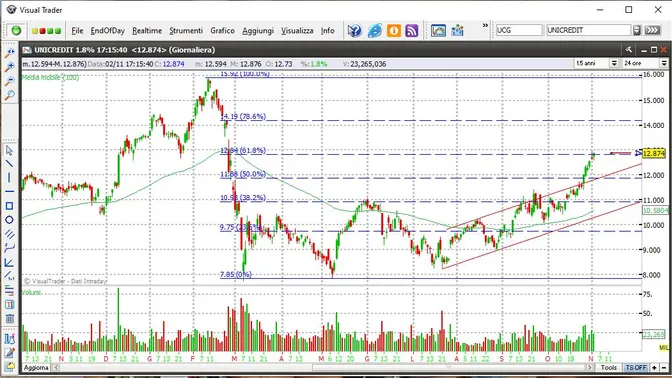Select the vertical line tool
Screen dimensions: 672x378
pyautogui.click(x=9, y=178)
